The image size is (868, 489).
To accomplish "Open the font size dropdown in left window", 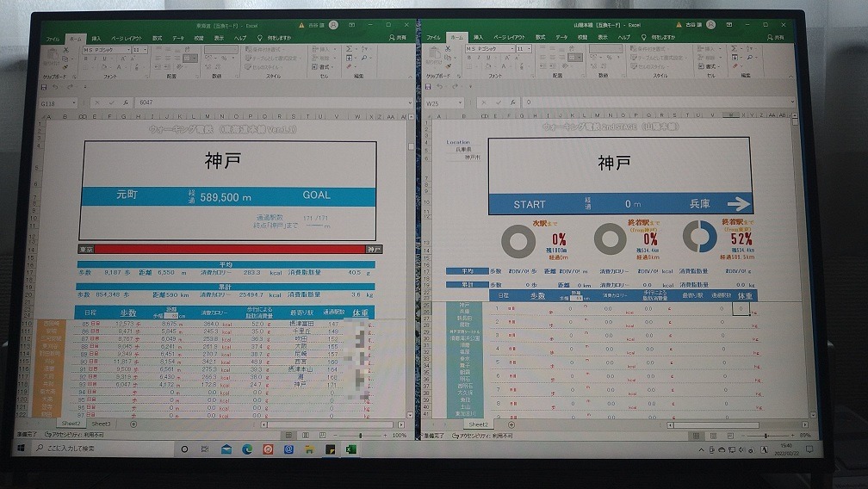I will tap(146, 50).
